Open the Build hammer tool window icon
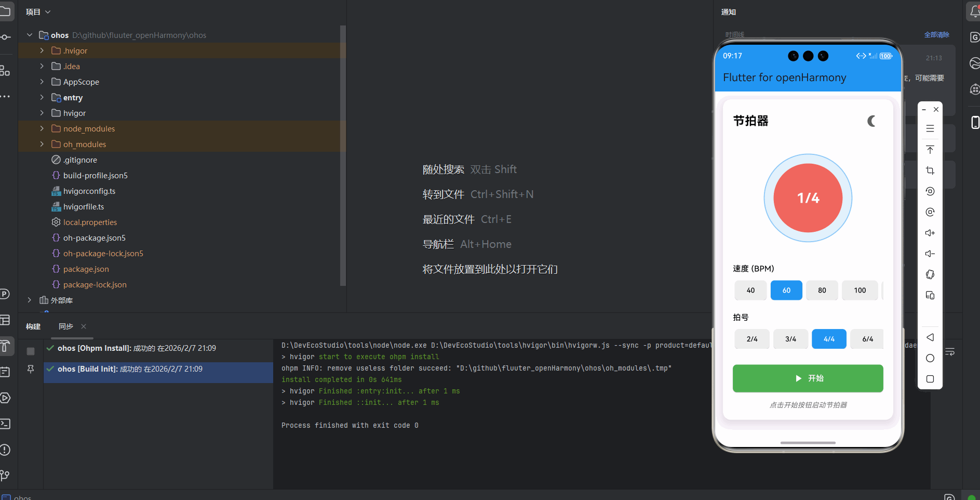Screen dimensions: 980x500 [5, 346]
